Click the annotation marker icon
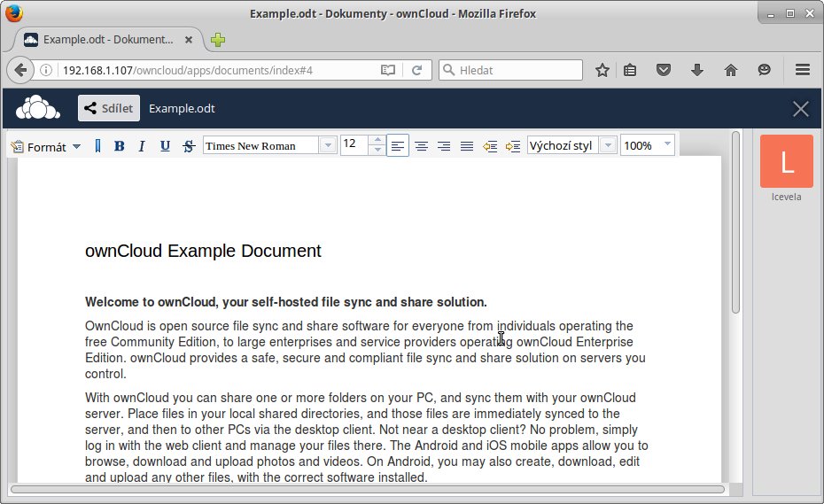 [x=97, y=146]
